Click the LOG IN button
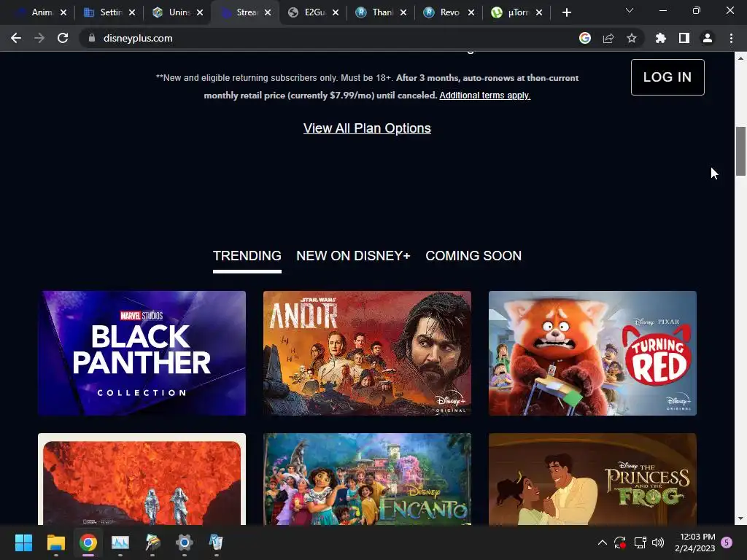Viewport: 747px width, 560px height. 667,77
